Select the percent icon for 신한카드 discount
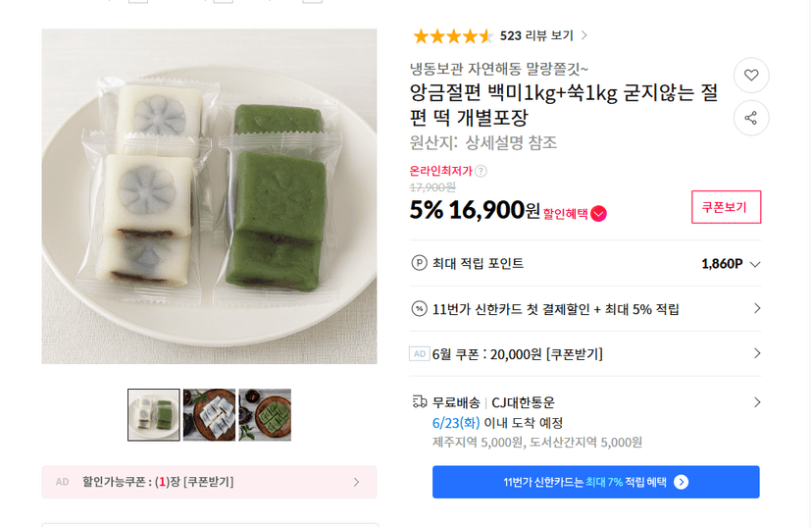 pos(419,309)
